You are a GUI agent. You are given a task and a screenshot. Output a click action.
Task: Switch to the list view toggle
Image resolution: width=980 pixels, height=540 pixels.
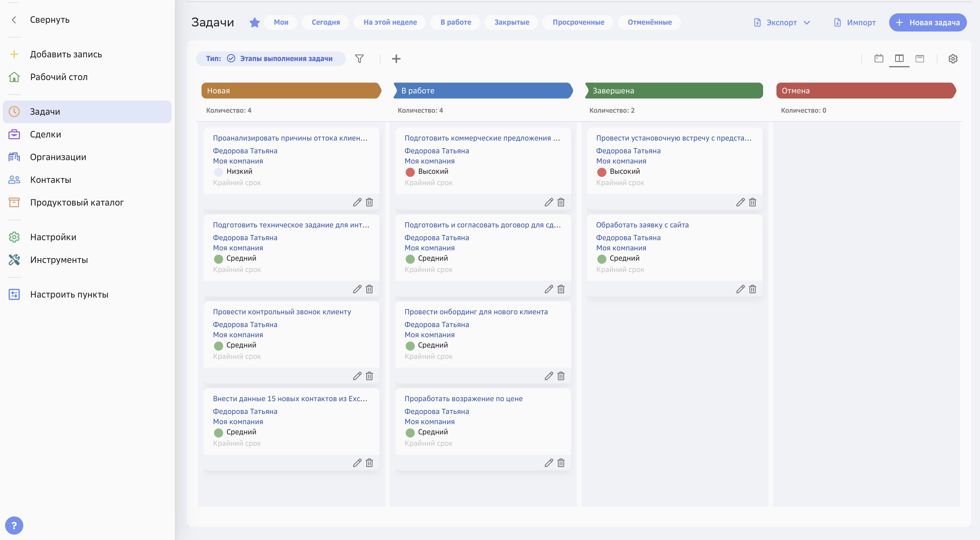tap(920, 58)
